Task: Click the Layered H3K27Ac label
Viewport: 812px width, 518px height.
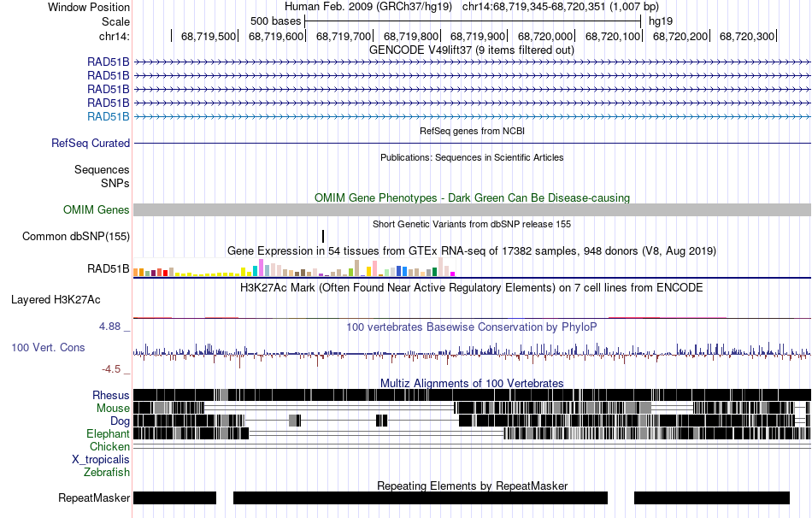Action: click(56, 300)
